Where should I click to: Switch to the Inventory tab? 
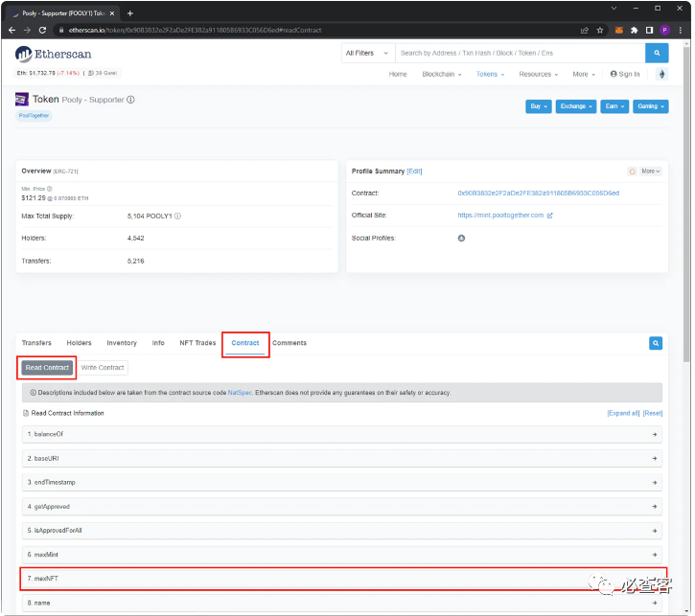(122, 343)
